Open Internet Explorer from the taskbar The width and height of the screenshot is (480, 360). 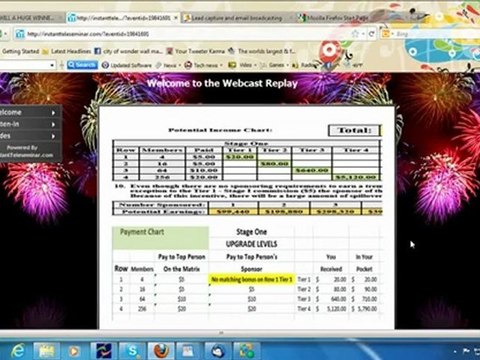[x=17, y=351]
